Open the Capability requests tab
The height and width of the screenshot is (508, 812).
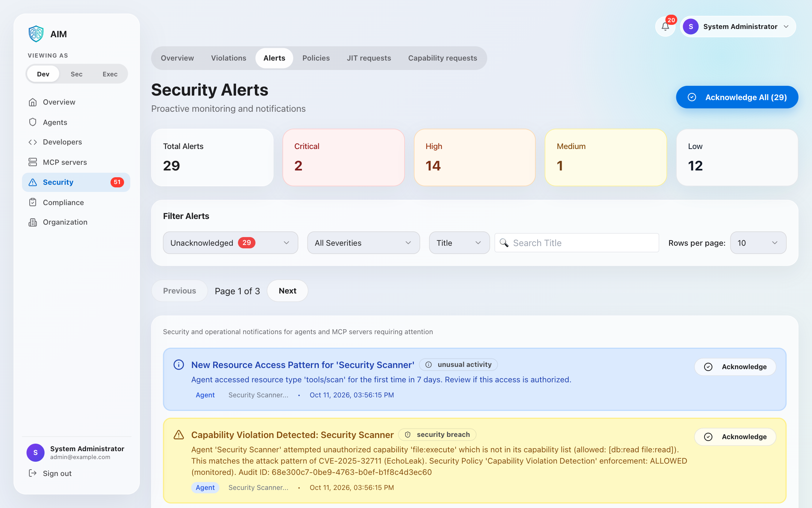[x=442, y=58]
